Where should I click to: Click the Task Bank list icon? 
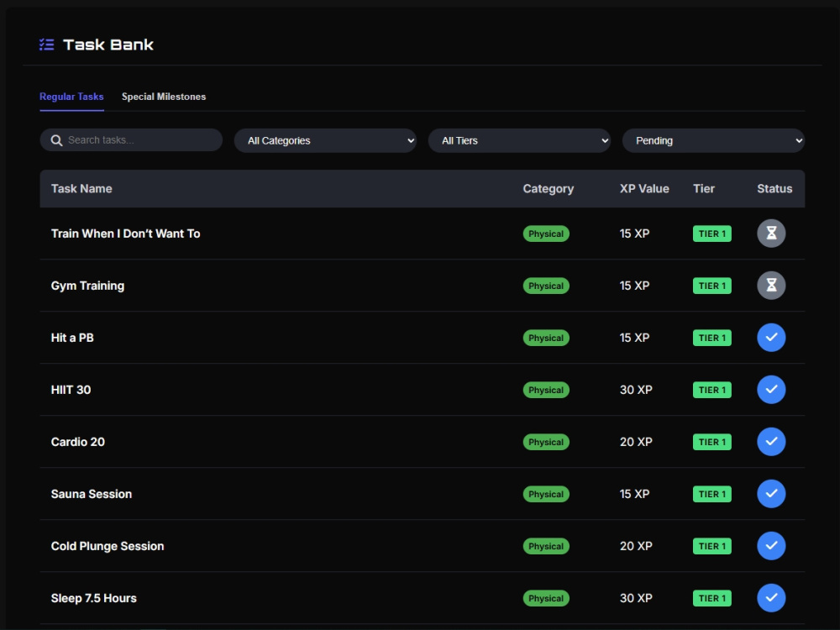pyautogui.click(x=46, y=45)
